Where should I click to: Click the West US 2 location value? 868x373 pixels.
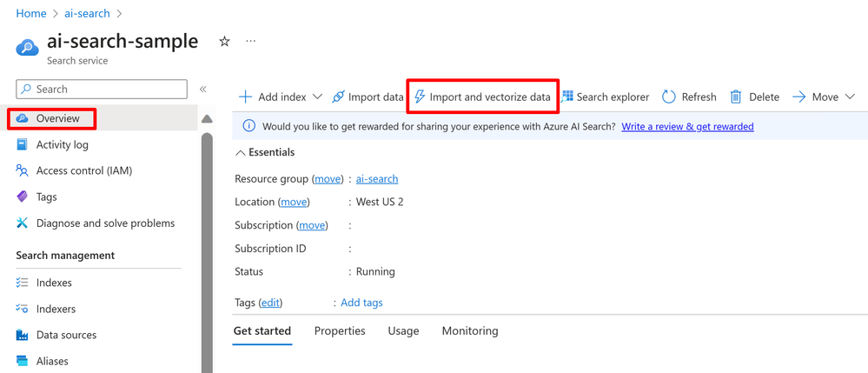tap(380, 202)
